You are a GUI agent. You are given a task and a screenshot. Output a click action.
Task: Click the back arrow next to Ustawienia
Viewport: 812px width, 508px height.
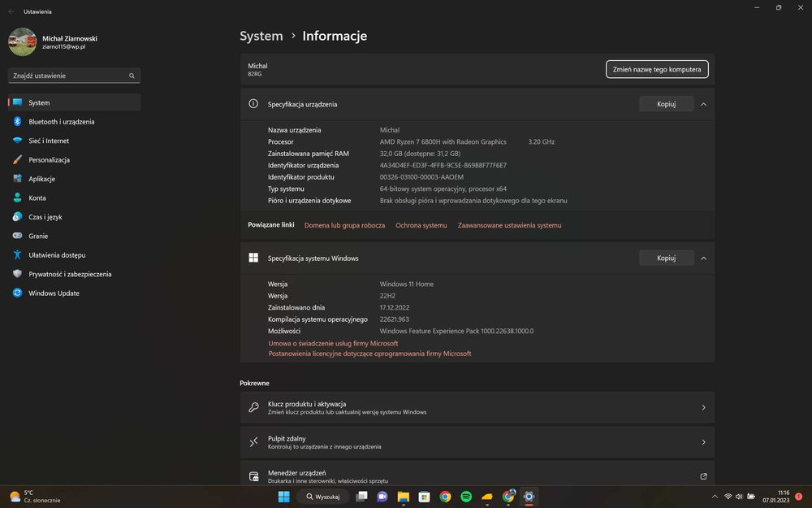tap(11, 11)
